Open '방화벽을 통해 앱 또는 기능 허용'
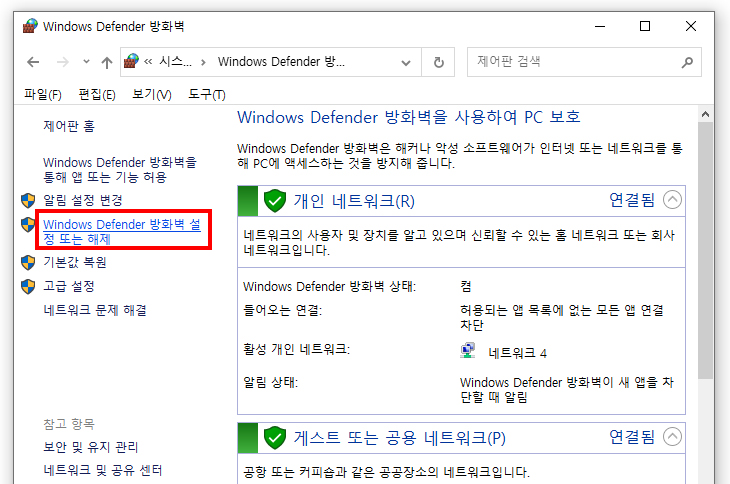Screen dimensions: 730x484 pyautogui.click(x=120, y=170)
